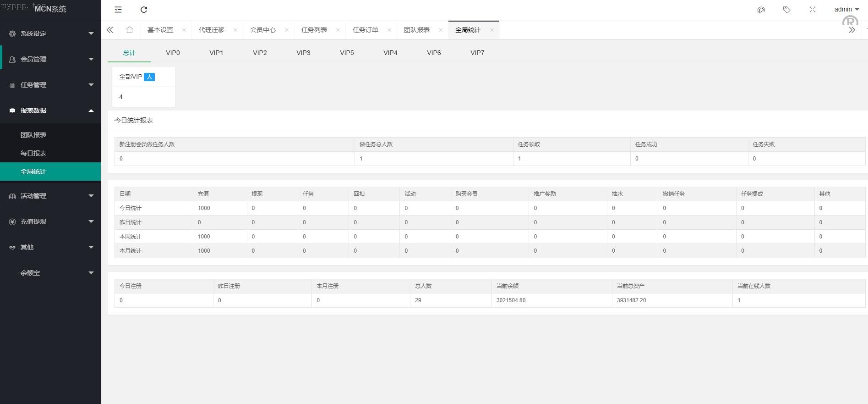Collapse the sidebar with the menu fold icon

click(x=118, y=10)
